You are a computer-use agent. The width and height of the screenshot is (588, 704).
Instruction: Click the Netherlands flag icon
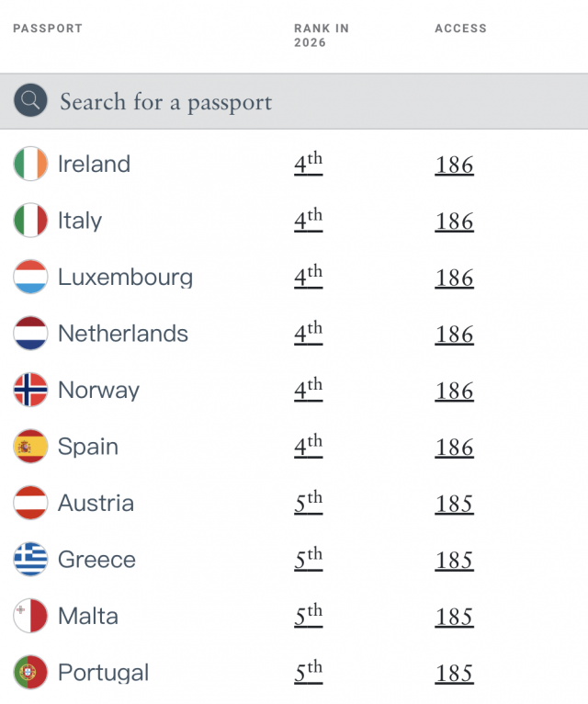(x=30, y=333)
